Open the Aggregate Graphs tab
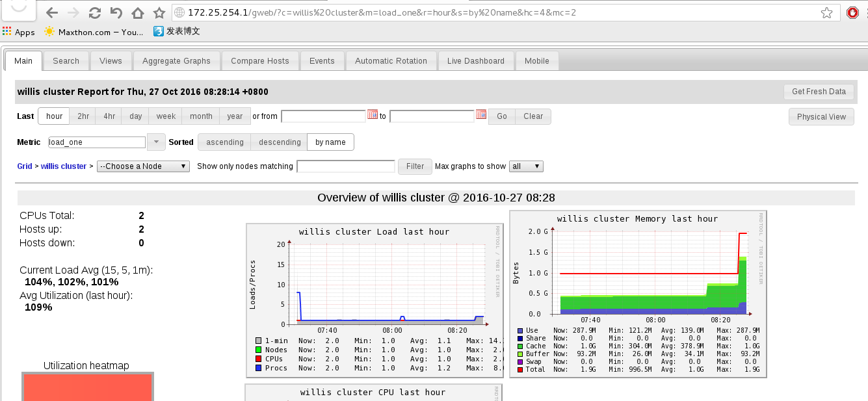 point(176,61)
